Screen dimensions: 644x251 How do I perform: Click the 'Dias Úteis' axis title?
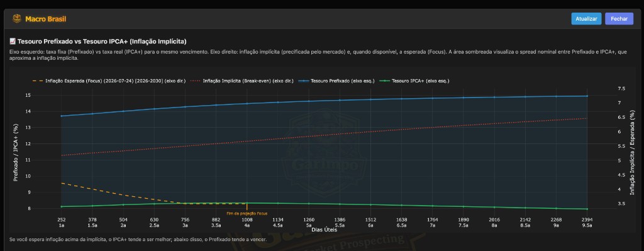[x=324, y=230]
